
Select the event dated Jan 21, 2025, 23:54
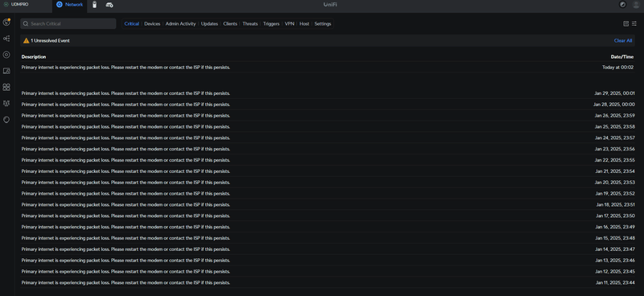point(328,171)
